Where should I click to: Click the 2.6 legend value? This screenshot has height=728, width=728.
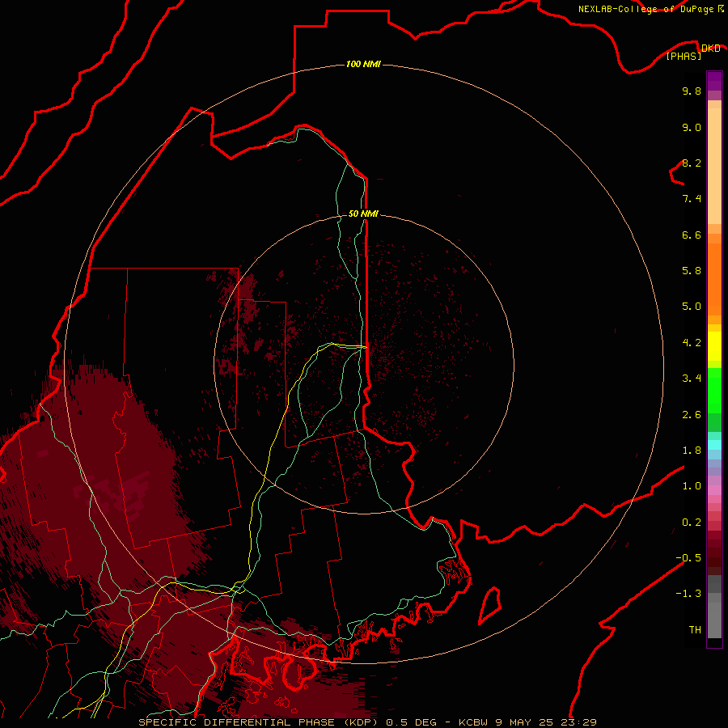coord(692,415)
